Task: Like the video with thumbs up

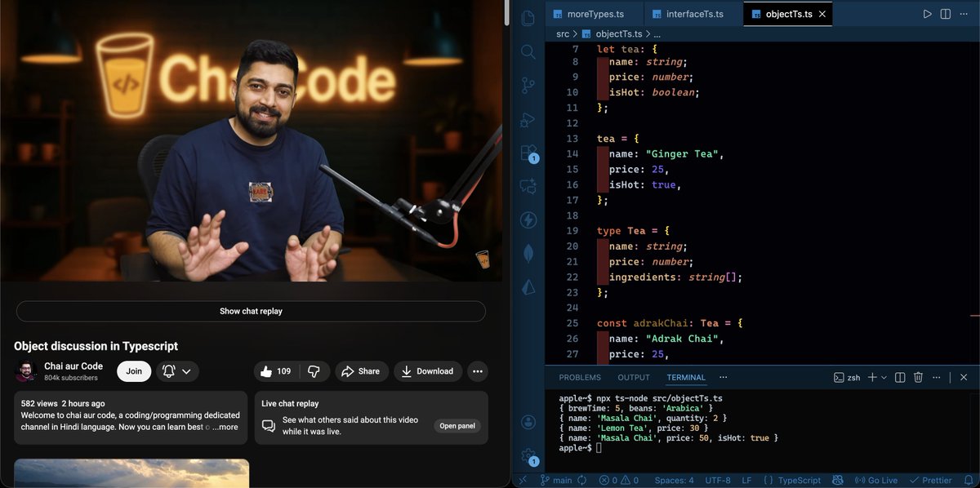Action: (275, 370)
